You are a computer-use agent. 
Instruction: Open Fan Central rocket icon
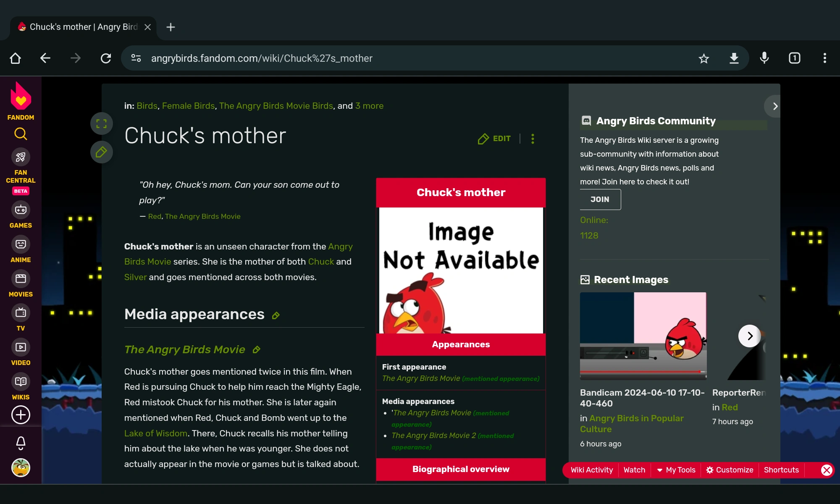tap(21, 157)
